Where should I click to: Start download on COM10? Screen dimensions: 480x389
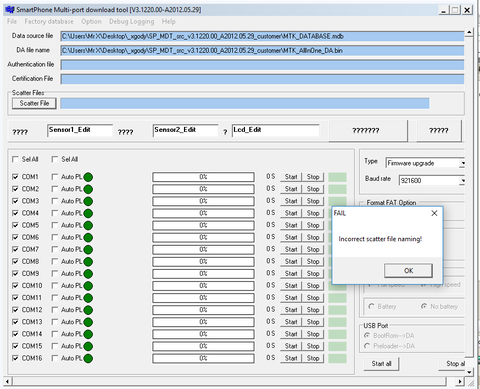pyautogui.click(x=291, y=286)
